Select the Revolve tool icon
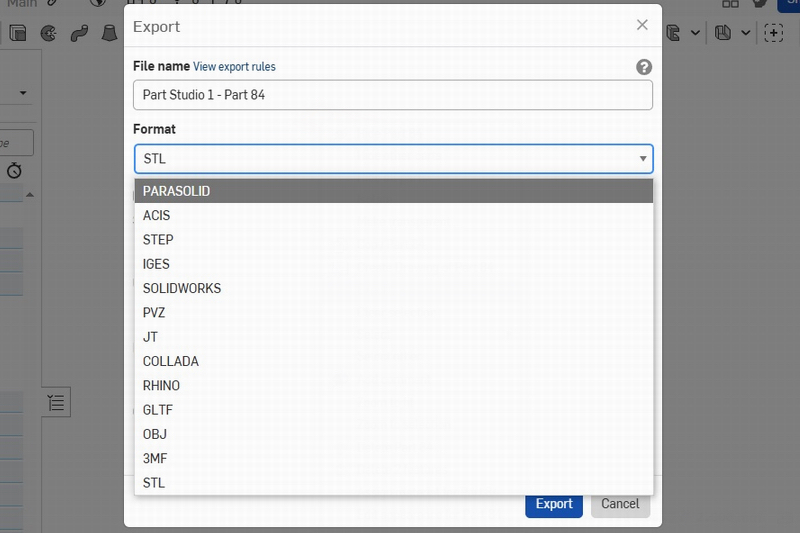Image resolution: width=800 pixels, height=533 pixels. tap(48, 33)
